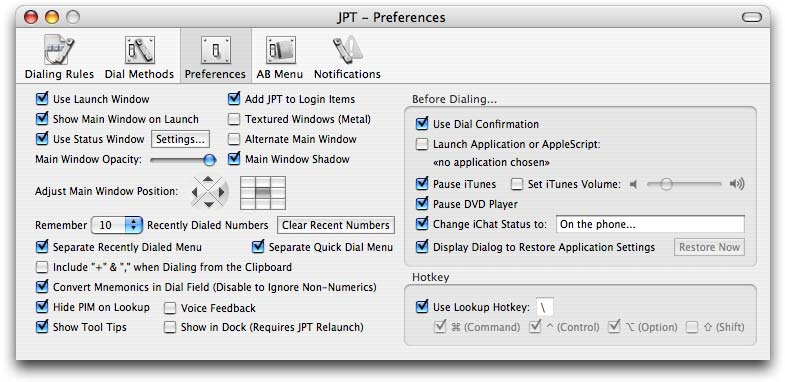The image size is (785, 382).
Task: Click Clear Recent Numbers button
Action: [336, 225]
